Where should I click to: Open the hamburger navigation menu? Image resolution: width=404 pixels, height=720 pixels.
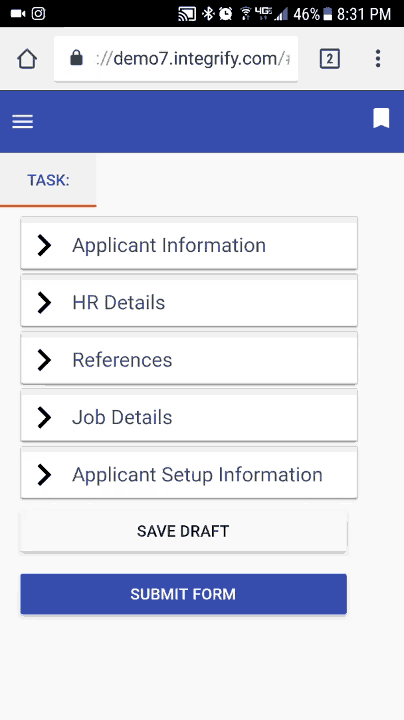22,121
